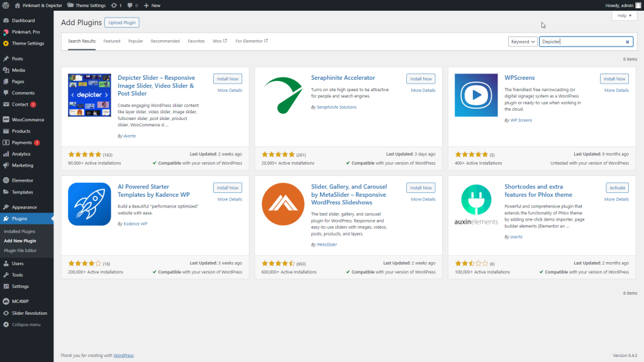
Task: Click the MetaSlider orange logo thumbnail
Action: 283,204
